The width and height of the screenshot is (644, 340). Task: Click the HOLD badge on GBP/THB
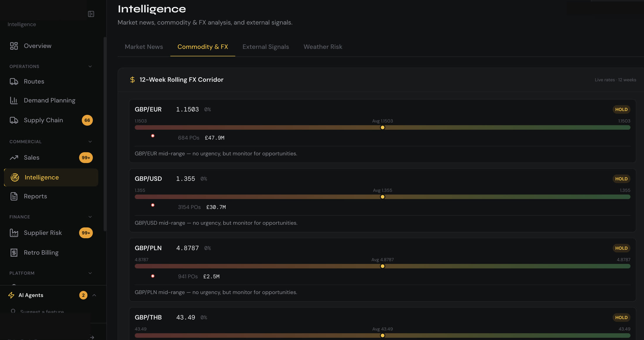click(x=621, y=317)
